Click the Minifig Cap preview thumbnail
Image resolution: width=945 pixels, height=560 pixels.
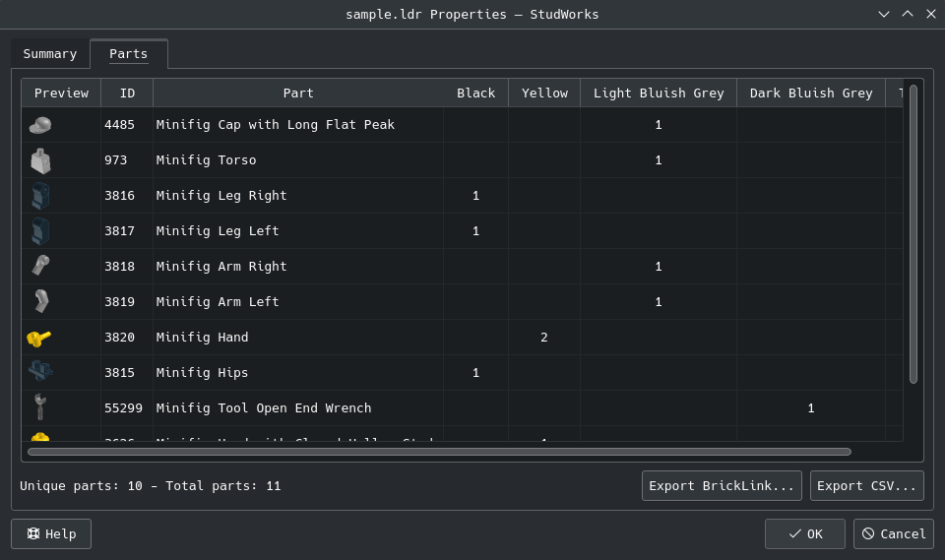[x=39, y=125]
